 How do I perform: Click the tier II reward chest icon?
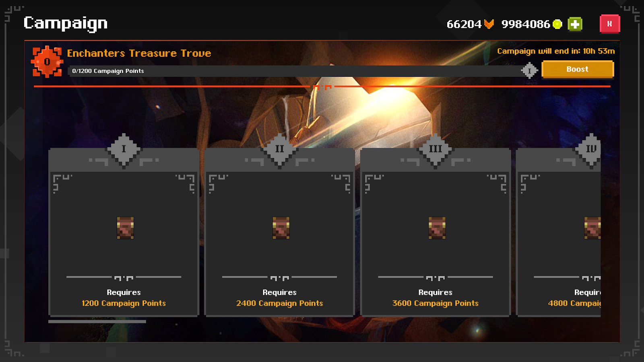point(281,228)
